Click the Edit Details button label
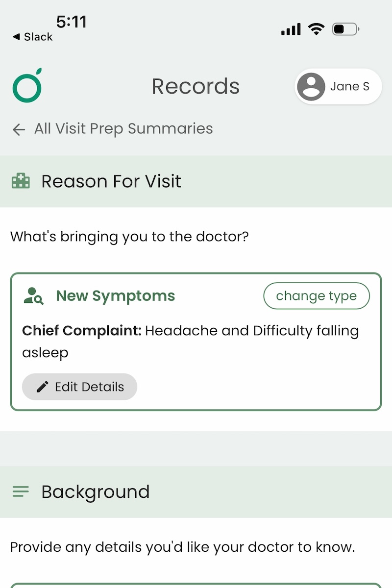Viewport: 392px width, 588px height. click(89, 387)
